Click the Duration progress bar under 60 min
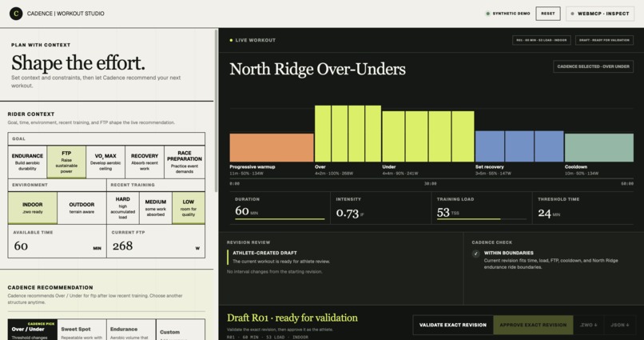Image resolution: width=644 pixels, height=340 pixels. [x=280, y=219]
